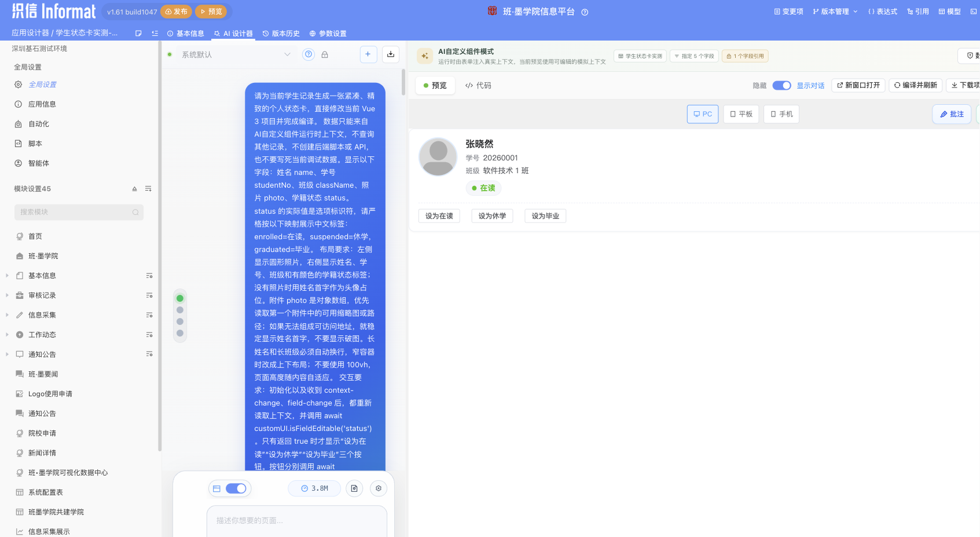Open the 指定 5 个字段 filter tag
This screenshot has width=980, height=537.
pyautogui.click(x=694, y=56)
